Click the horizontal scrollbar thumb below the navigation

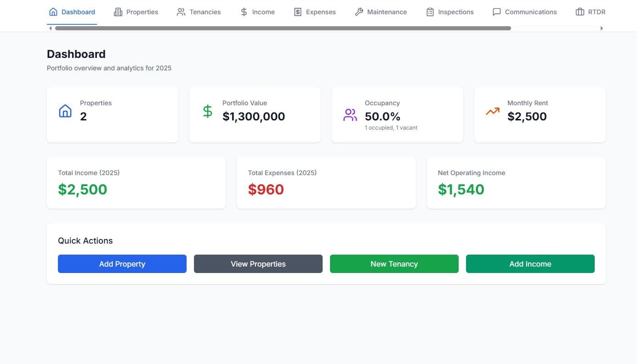[x=283, y=28]
